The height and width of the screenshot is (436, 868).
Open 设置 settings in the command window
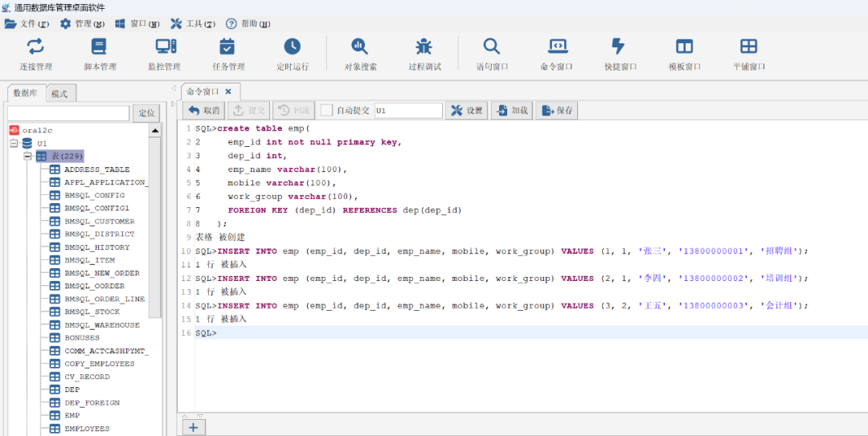coord(467,110)
